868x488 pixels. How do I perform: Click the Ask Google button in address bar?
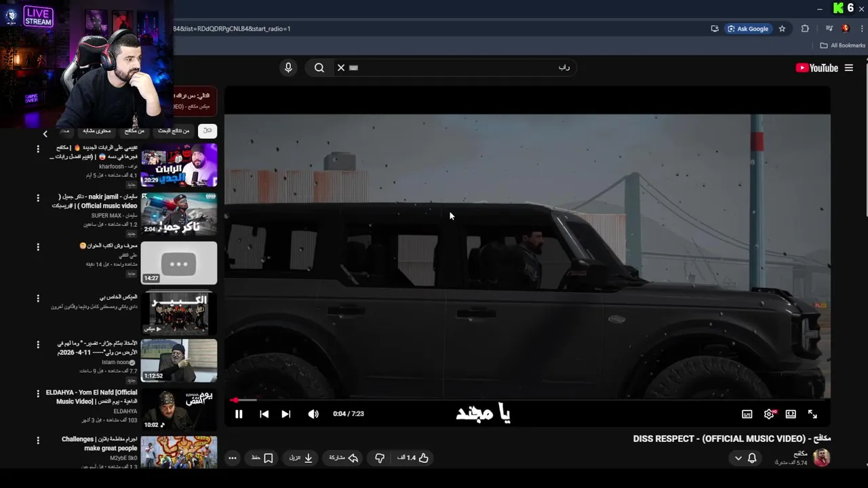click(x=748, y=28)
